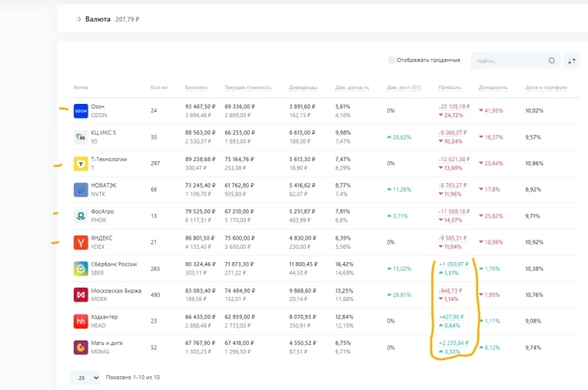Click the X5 company logo icon

[81, 137]
